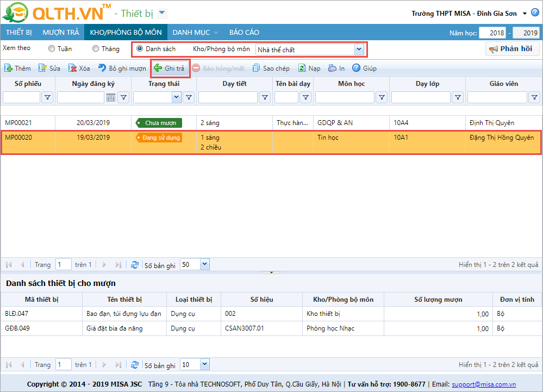This screenshot has height=392, width=543.
Task: Open the Thiết bị module dropdown arrow
Action: pyautogui.click(x=162, y=13)
